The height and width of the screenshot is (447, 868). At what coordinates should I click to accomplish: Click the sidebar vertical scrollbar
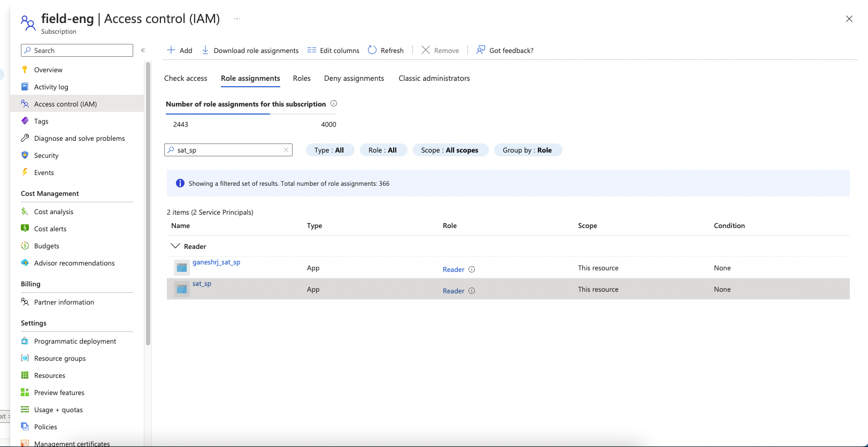pyautogui.click(x=148, y=203)
